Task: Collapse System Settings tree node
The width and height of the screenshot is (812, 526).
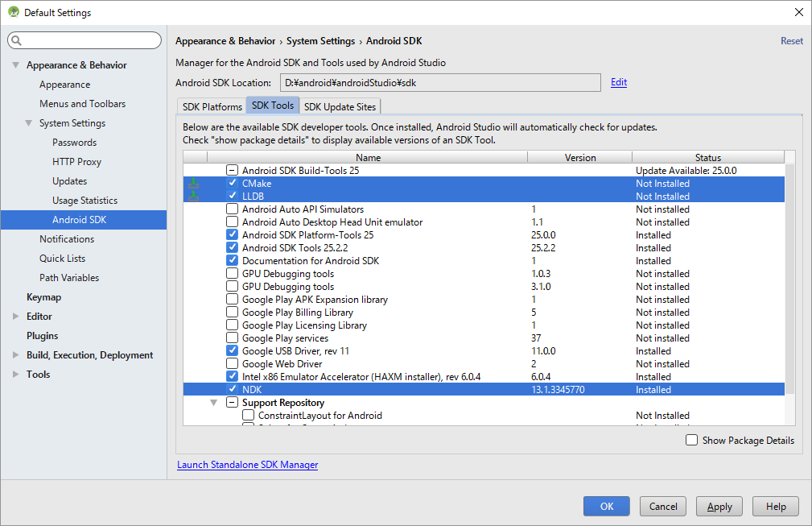Action: tap(28, 122)
